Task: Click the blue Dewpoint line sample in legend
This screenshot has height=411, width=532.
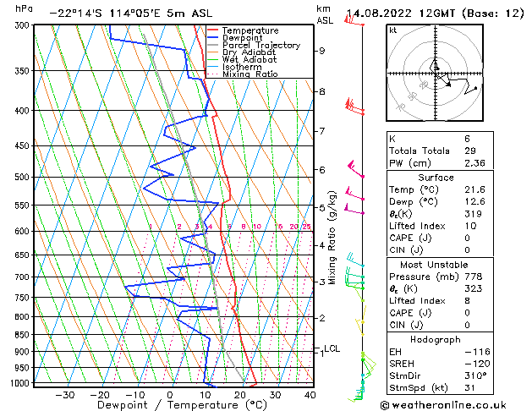Action: pos(213,38)
